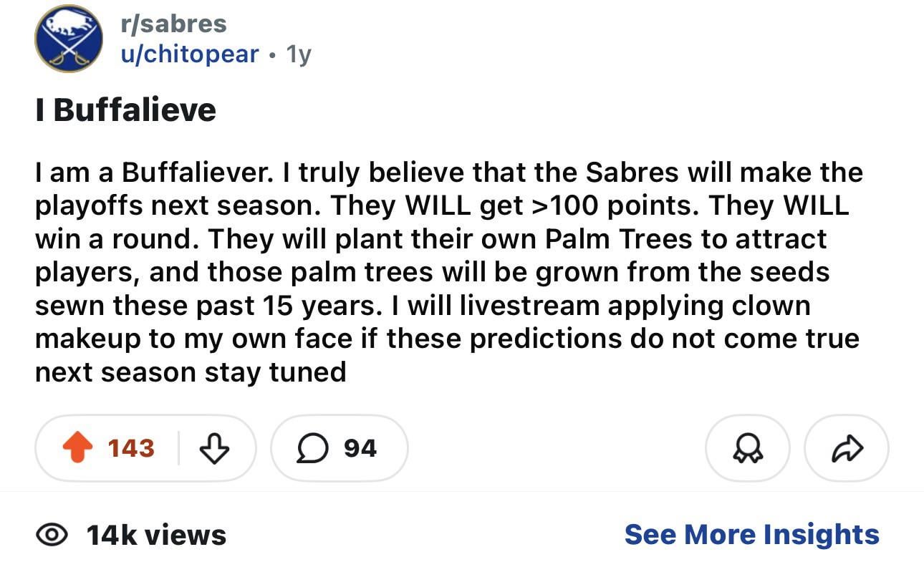The height and width of the screenshot is (567, 924).
Task: Click the word Buffaliever in the post body
Action: pos(198,173)
